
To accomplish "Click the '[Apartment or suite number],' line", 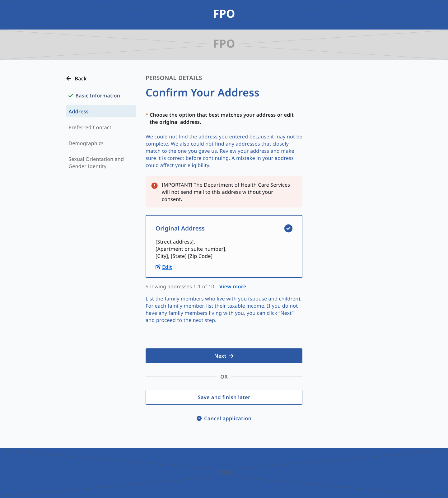I will point(191,249).
